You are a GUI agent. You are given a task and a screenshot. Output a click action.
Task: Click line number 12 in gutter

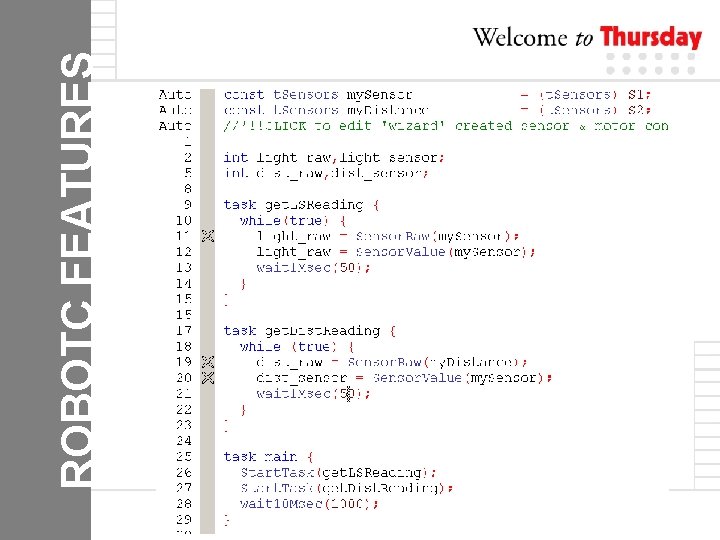[184, 252]
